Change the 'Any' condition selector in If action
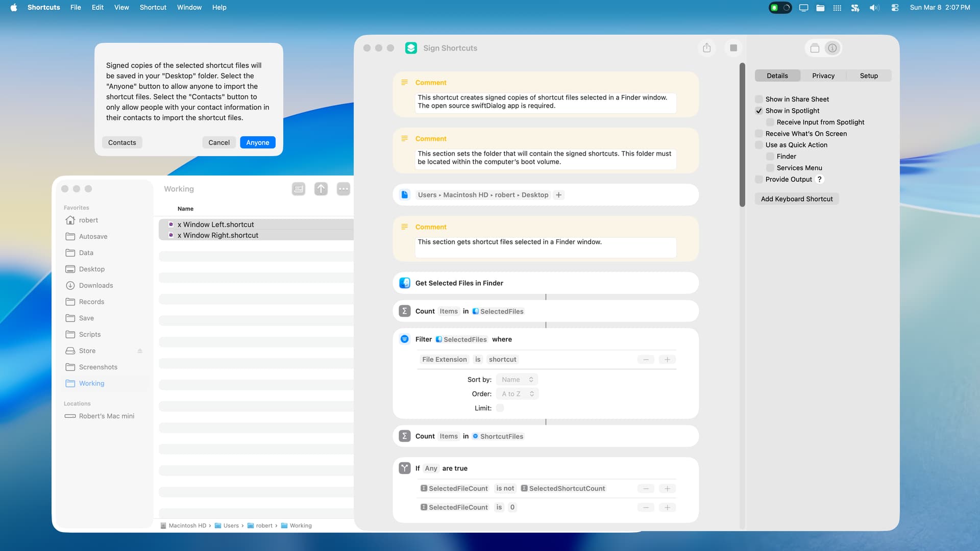This screenshot has height=551, width=980. click(431, 468)
